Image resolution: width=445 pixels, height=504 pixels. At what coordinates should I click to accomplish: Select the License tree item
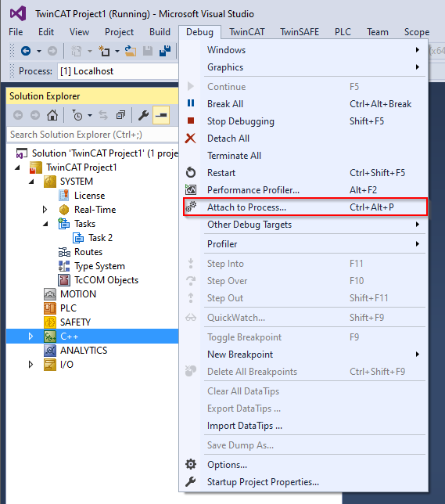89,196
